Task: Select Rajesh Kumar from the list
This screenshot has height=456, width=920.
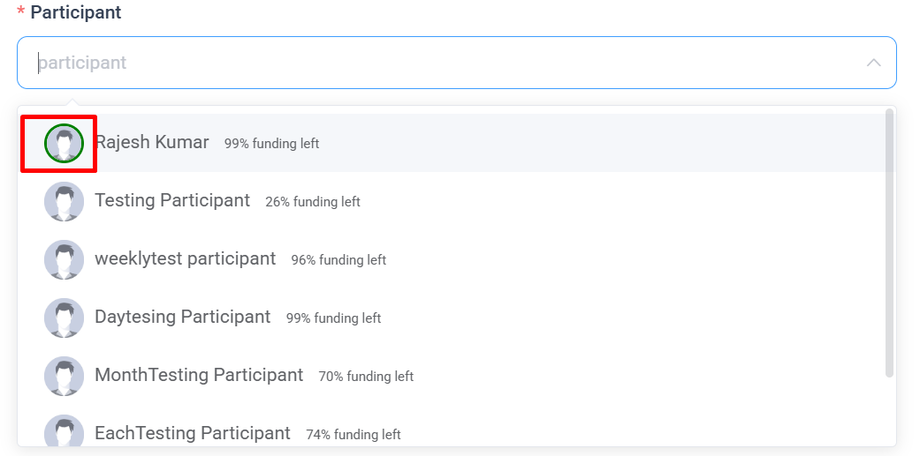Action: click(152, 142)
